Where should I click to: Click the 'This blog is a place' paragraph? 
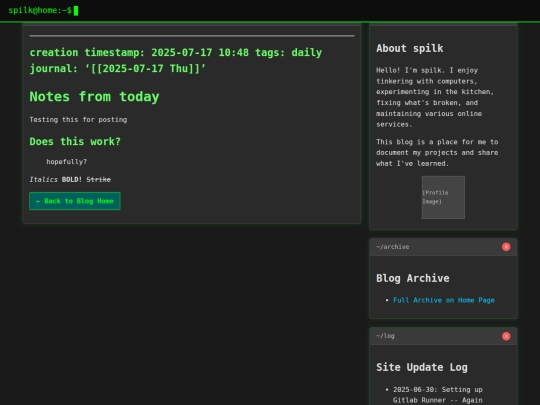pos(437,153)
